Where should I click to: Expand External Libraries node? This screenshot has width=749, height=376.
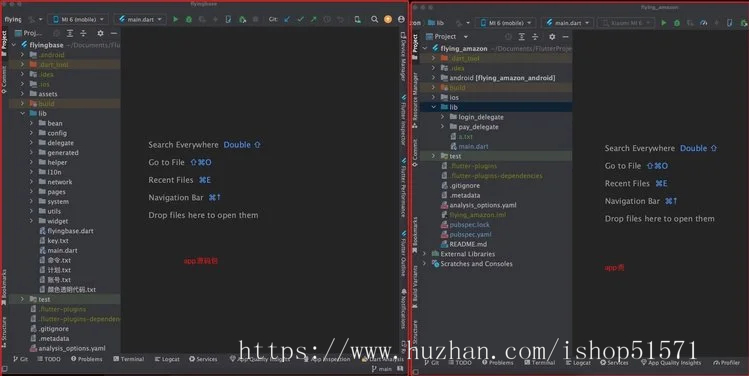pos(425,254)
